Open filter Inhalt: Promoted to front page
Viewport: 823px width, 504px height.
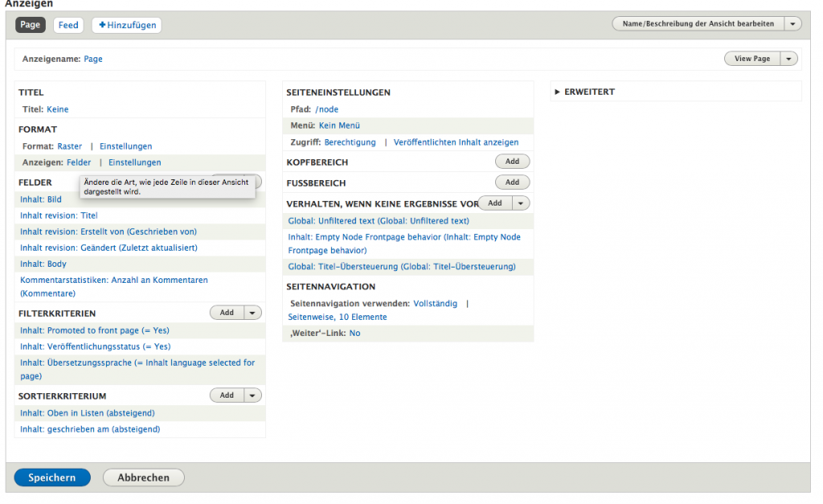pos(94,330)
